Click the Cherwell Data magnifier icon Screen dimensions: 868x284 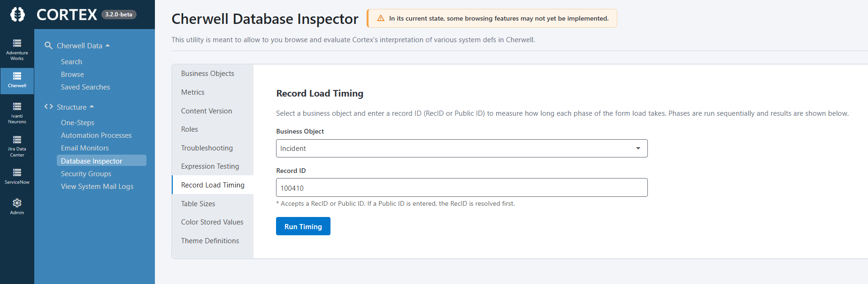coord(48,45)
